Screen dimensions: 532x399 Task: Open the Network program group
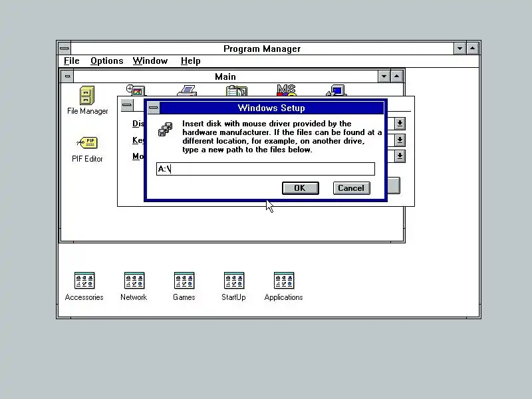134,281
